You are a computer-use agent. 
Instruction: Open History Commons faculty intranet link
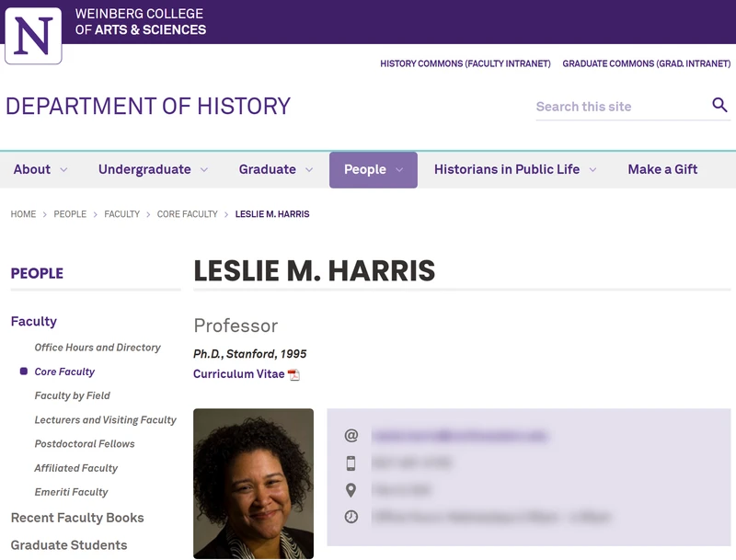point(466,63)
